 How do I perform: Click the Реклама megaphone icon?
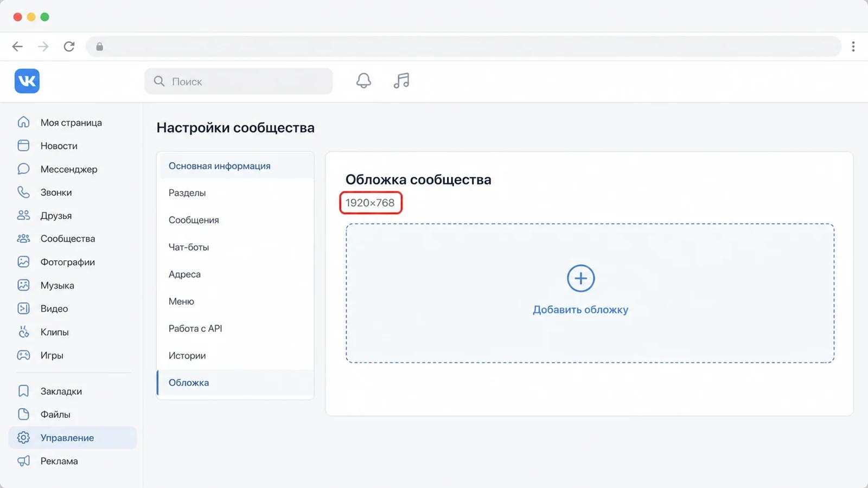click(x=23, y=461)
